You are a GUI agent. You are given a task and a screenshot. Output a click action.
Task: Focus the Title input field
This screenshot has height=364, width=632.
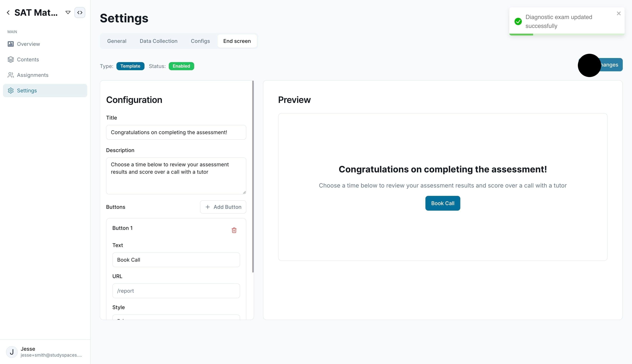click(176, 132)
